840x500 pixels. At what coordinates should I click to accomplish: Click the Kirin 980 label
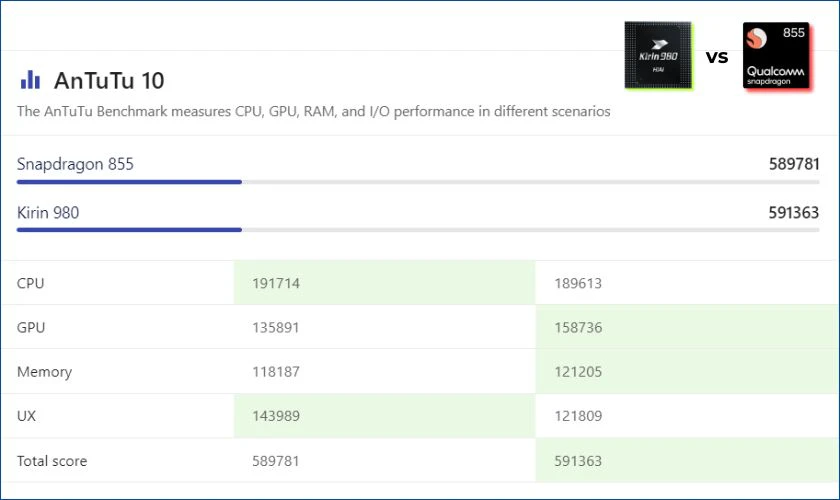[48, 212]
